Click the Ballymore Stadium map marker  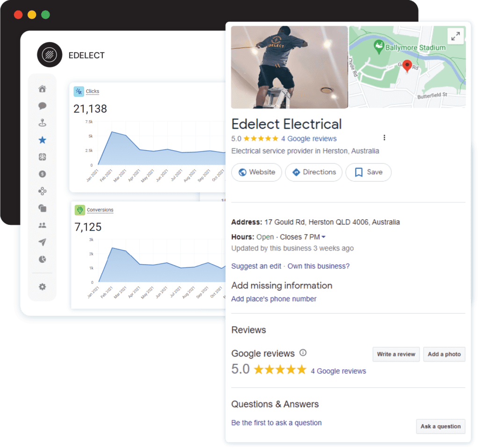[379, 47]
